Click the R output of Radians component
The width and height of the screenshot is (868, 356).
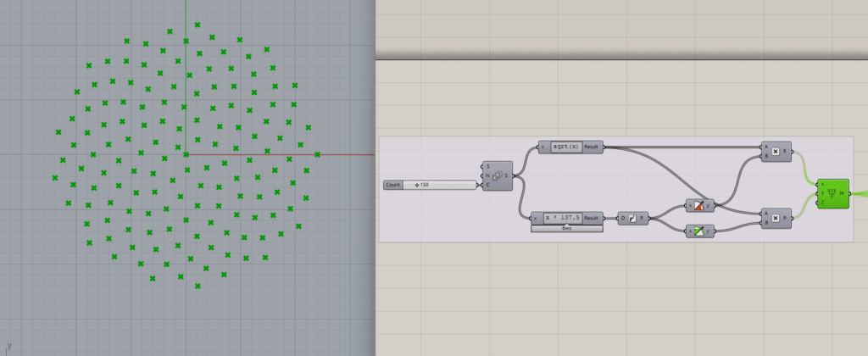645,218
